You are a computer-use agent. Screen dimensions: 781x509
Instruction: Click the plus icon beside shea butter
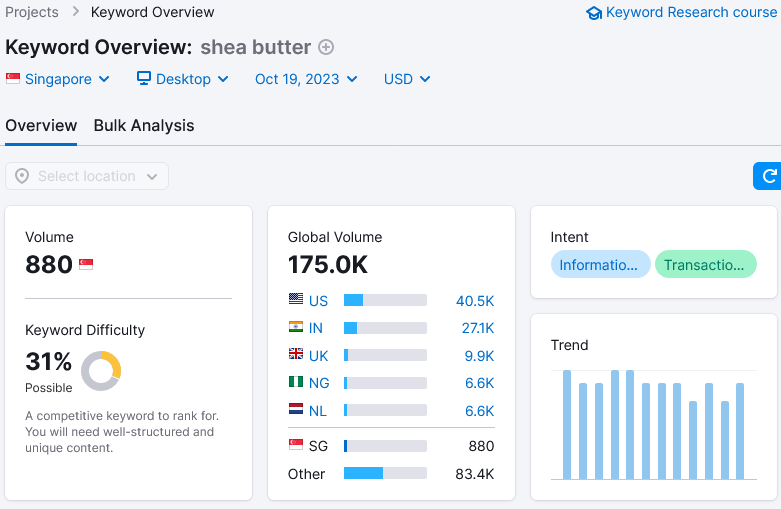point(326,47)
